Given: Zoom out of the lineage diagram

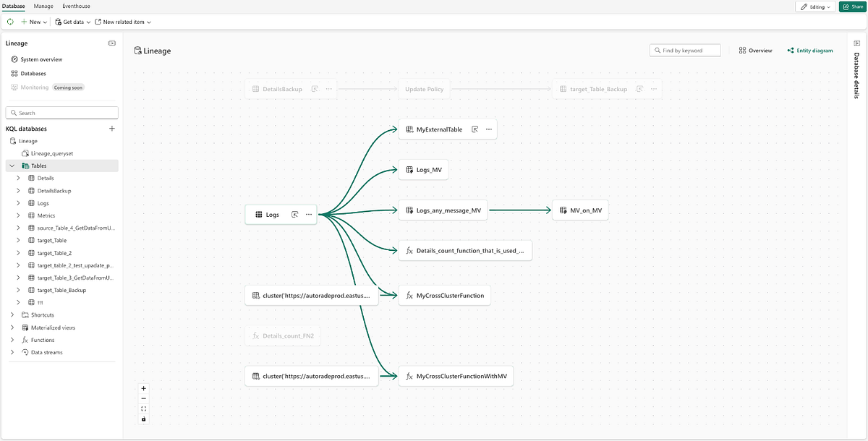Looking at the screenshot, I should tap(144, 398).
